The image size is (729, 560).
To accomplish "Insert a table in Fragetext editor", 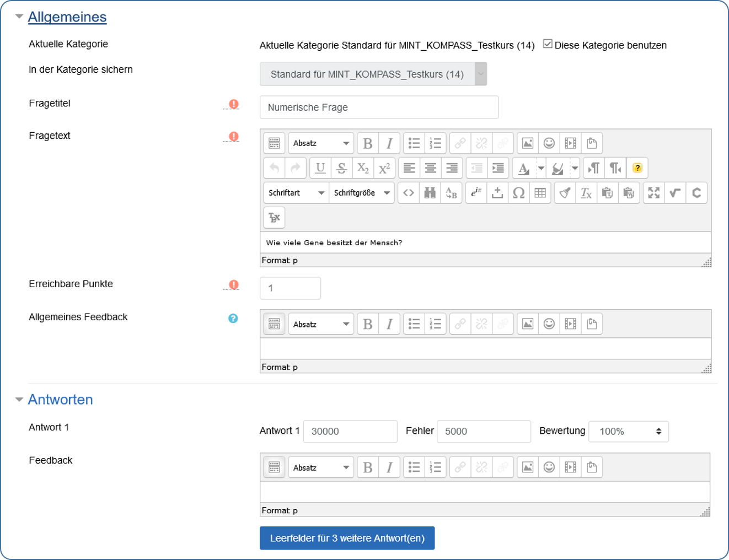I will (540, 193).
